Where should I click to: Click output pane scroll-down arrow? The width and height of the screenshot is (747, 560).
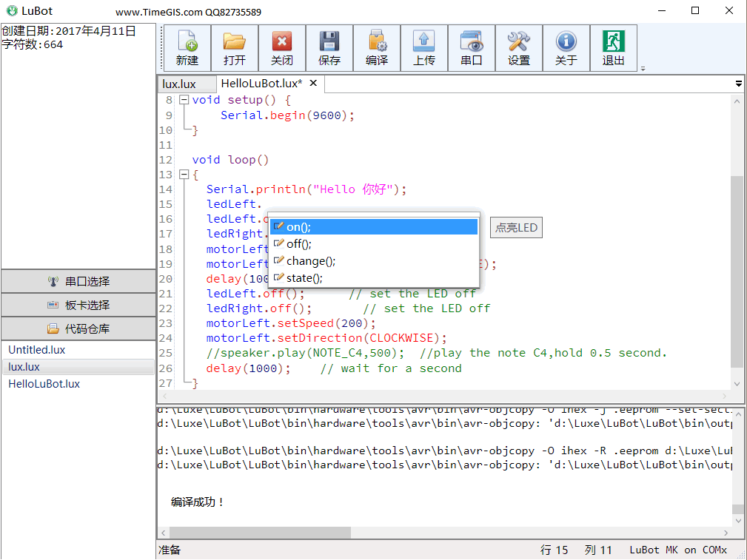pyautogui.click(x=737, y=521)
